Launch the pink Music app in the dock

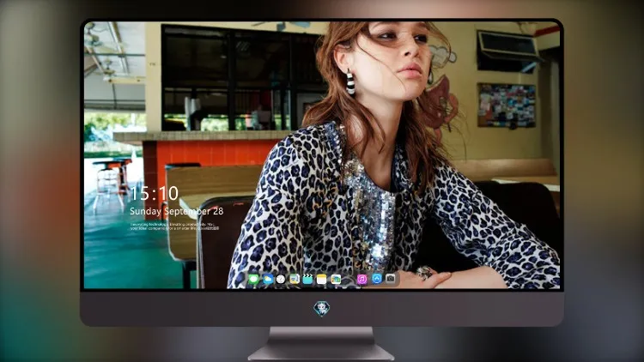(361, 279)
